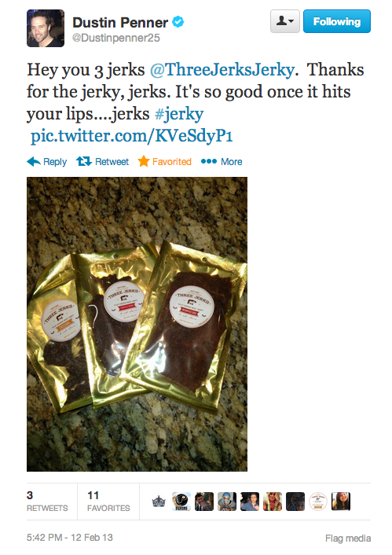Viewport: 392px width, 555px height.
Task: Click the Reply arrow icon
Action: point(34,161)
